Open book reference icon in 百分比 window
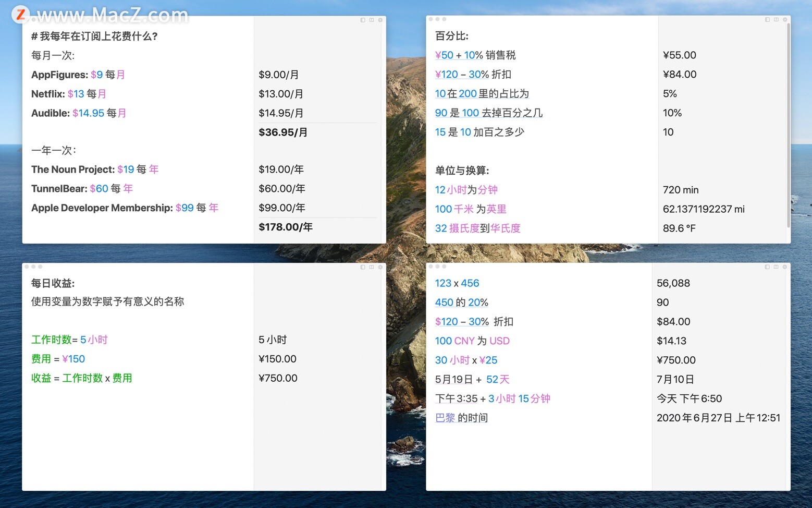The width and height of the screenshot is (812, 508). tap(776, 19)
